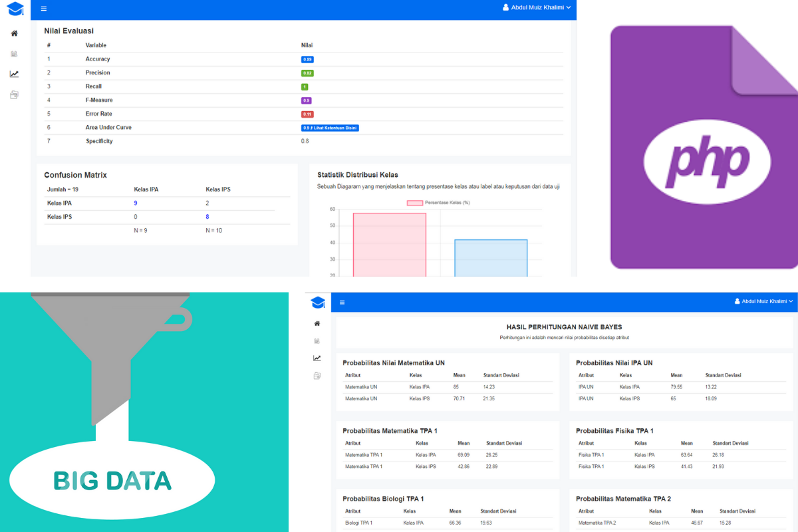
Task: Click the 'F-Measure' variable label
Action: click(99, 100)
